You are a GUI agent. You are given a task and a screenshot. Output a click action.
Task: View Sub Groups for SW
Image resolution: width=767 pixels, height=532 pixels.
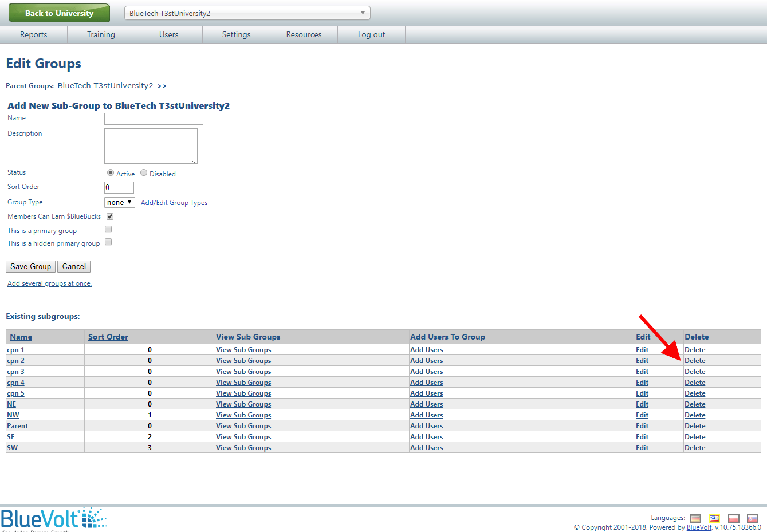pos(243,448)
